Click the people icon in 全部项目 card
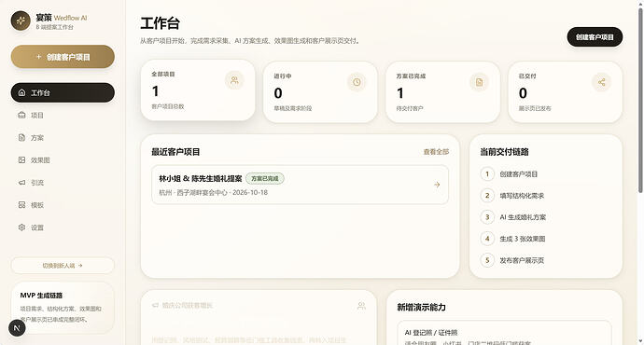 point(234,80)
